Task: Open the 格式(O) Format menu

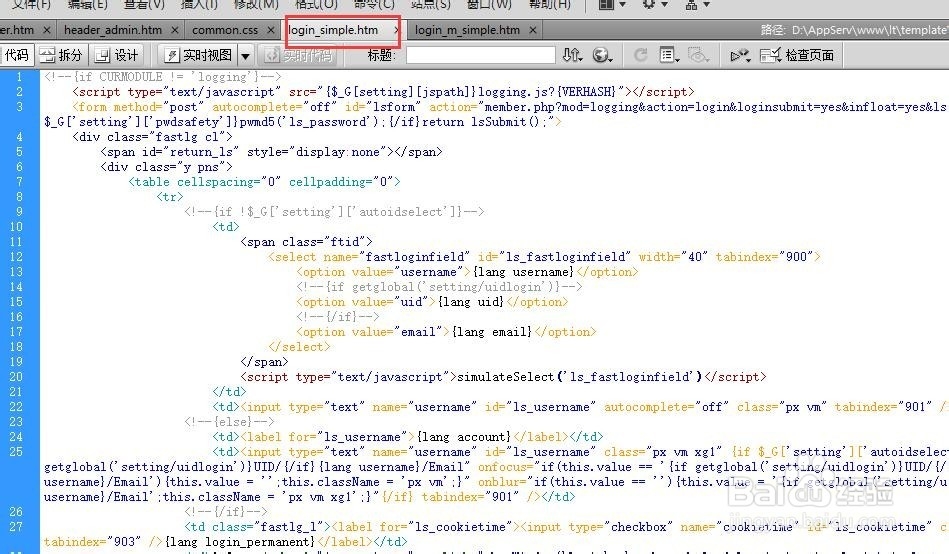Action: pyautogui.click(x=316, y=4)
